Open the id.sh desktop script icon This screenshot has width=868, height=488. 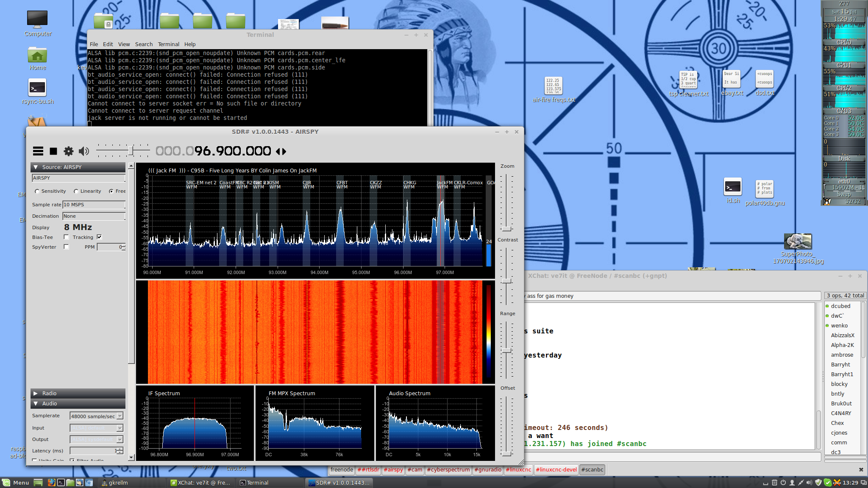[733, 191]
